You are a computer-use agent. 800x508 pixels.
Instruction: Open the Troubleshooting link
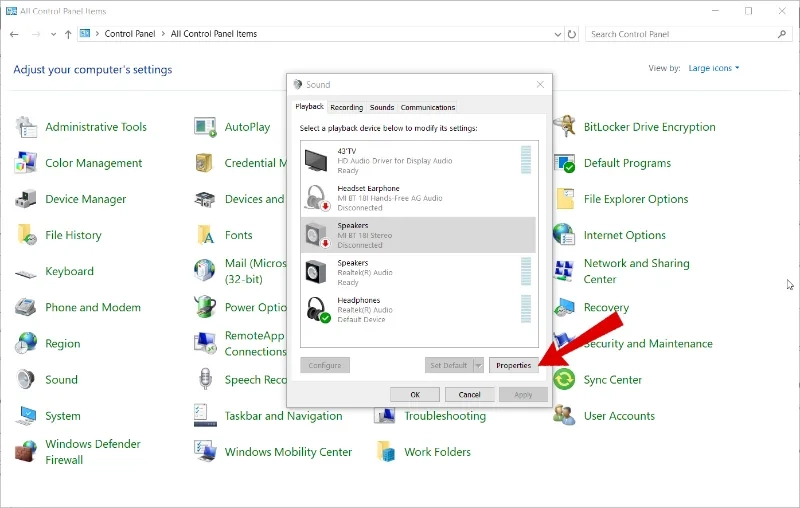(445, 416)
